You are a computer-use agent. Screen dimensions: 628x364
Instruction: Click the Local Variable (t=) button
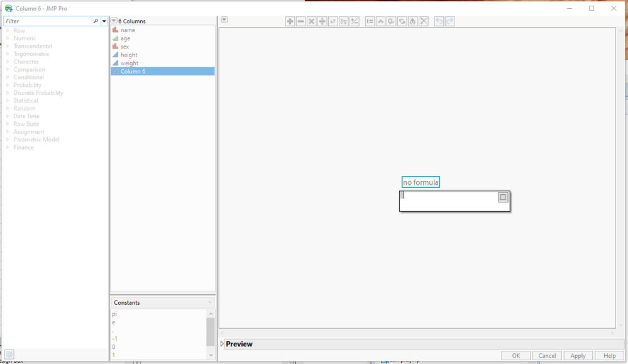[x=370, y=21]
